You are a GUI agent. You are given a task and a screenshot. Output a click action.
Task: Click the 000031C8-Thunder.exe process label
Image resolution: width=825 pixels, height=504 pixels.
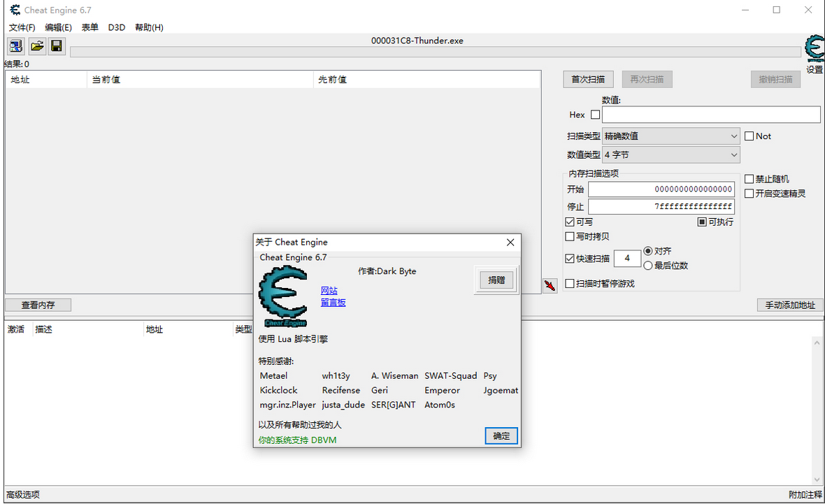417,41
